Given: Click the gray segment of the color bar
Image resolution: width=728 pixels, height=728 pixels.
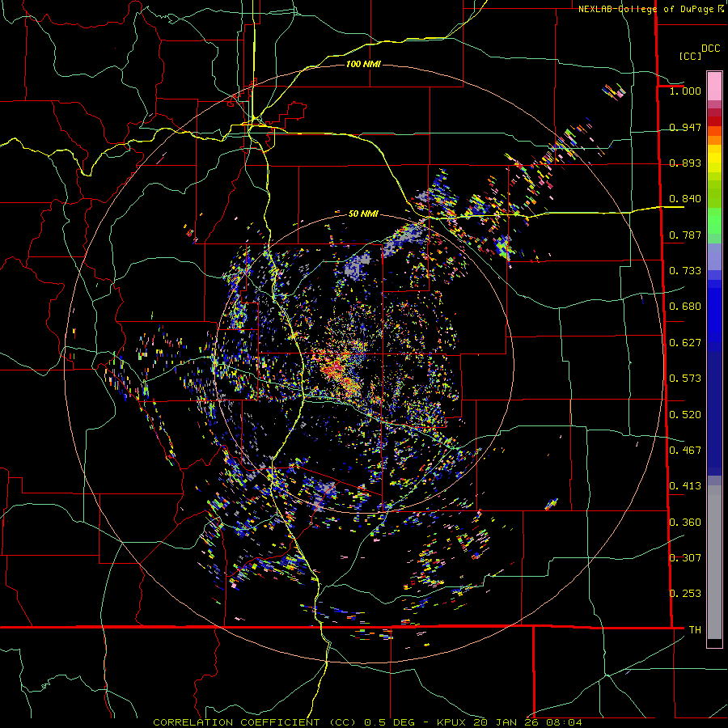Looking at the screenshot, I should pyautogui.click(x=714, y=562).
